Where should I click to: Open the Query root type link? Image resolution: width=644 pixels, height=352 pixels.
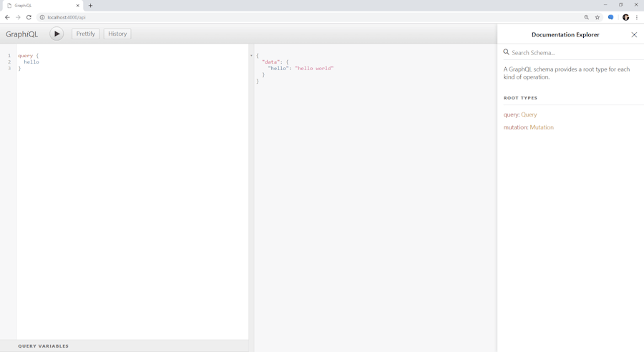click(x=529, y=114)
